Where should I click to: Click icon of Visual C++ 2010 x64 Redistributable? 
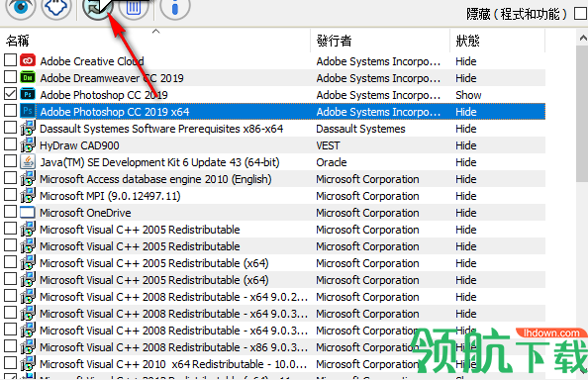tap(28, 364)
